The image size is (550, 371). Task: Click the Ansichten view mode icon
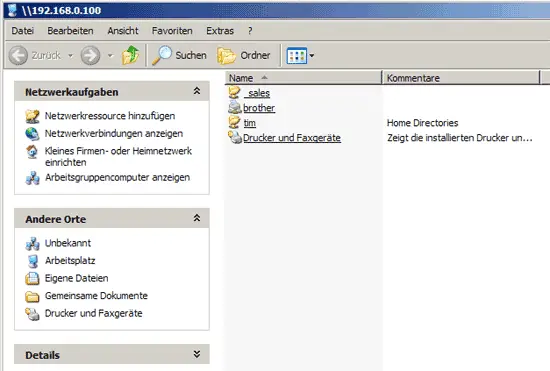click(x=296, y=55)
